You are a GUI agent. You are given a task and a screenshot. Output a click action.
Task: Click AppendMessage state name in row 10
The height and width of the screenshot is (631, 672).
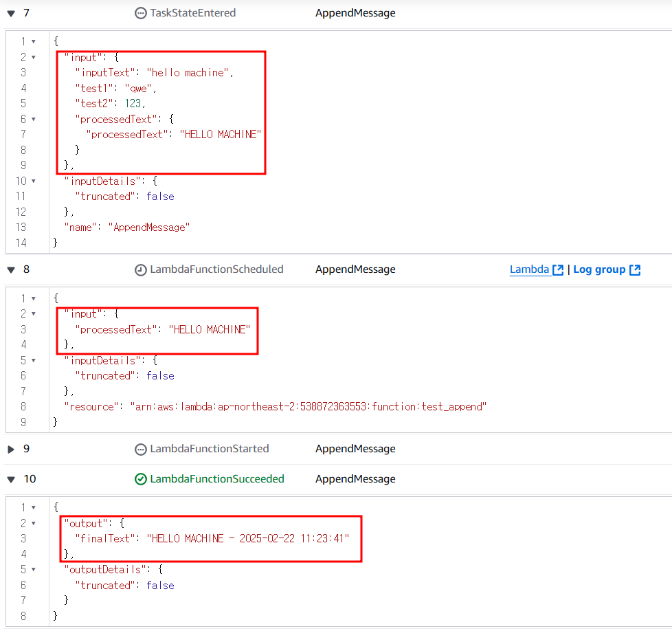point(355,479)
